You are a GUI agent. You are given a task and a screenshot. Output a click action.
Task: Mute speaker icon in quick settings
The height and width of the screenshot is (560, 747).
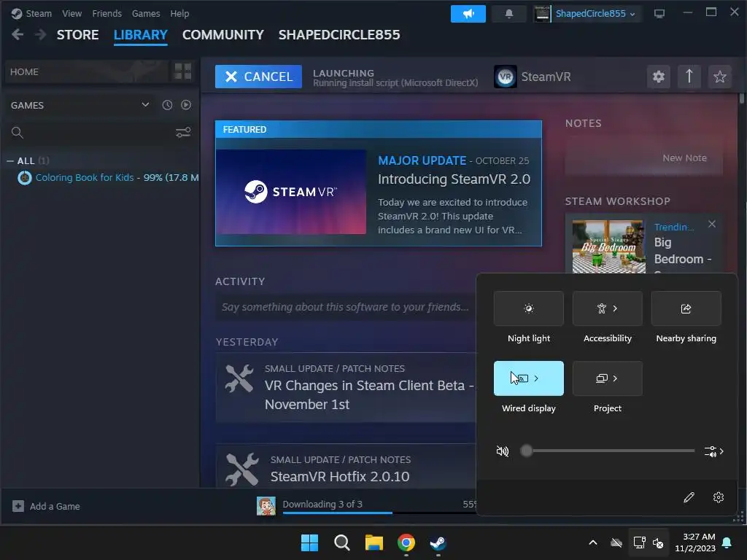click(x=502, y=451)
